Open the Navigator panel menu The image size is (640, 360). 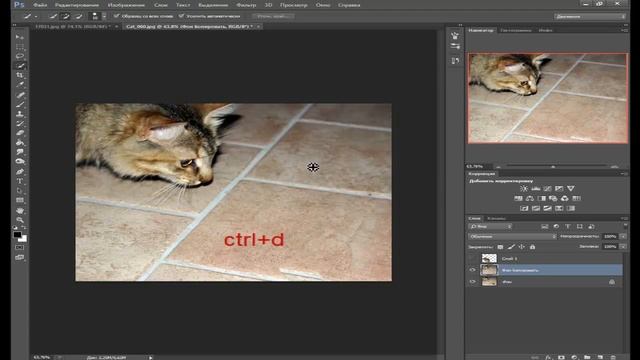coord(624,30)
